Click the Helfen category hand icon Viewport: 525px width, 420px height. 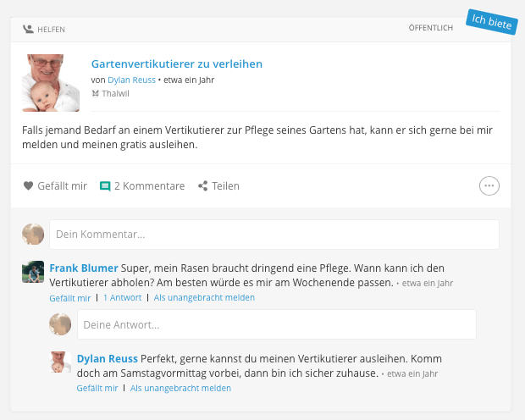[28, 29]
